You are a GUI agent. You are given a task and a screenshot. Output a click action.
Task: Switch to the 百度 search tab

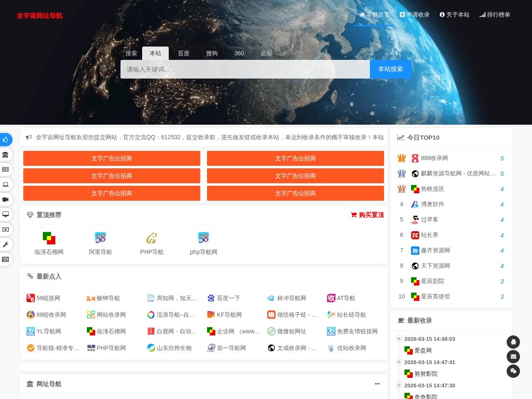point(184,53)
